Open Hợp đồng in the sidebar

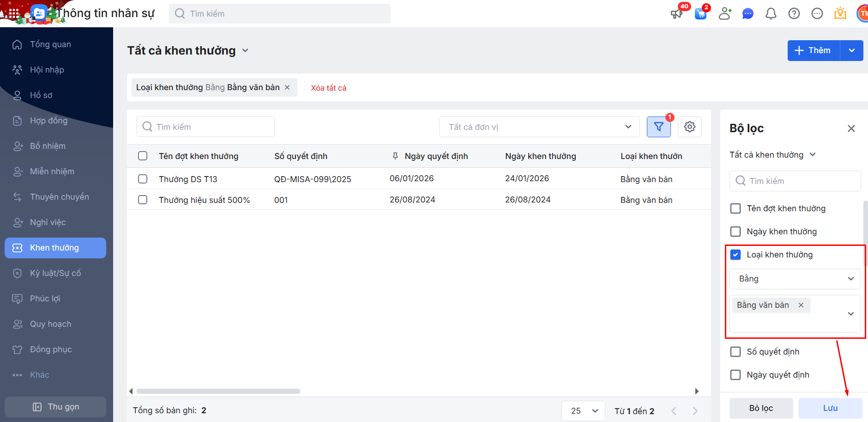(48, 121)
